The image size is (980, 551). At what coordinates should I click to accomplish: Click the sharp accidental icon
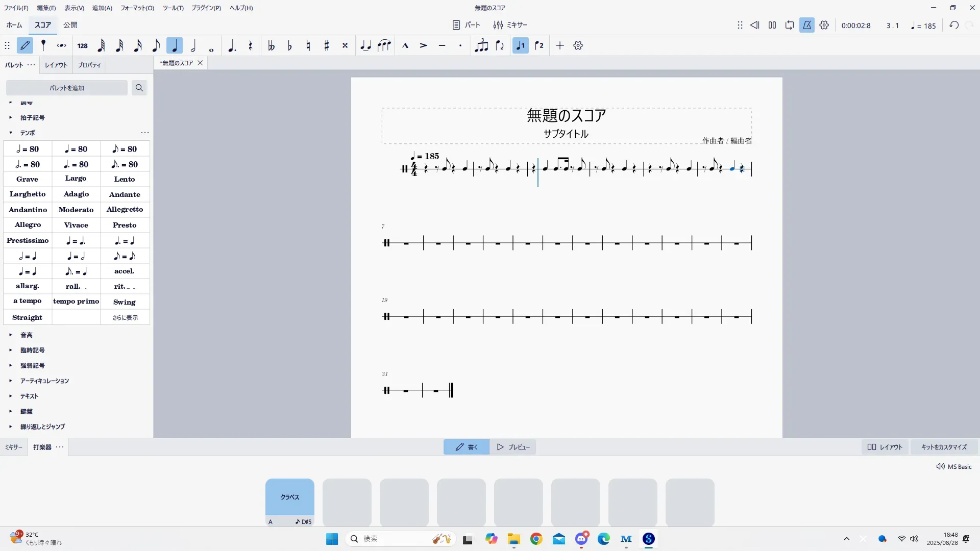(x=327, y=46)
